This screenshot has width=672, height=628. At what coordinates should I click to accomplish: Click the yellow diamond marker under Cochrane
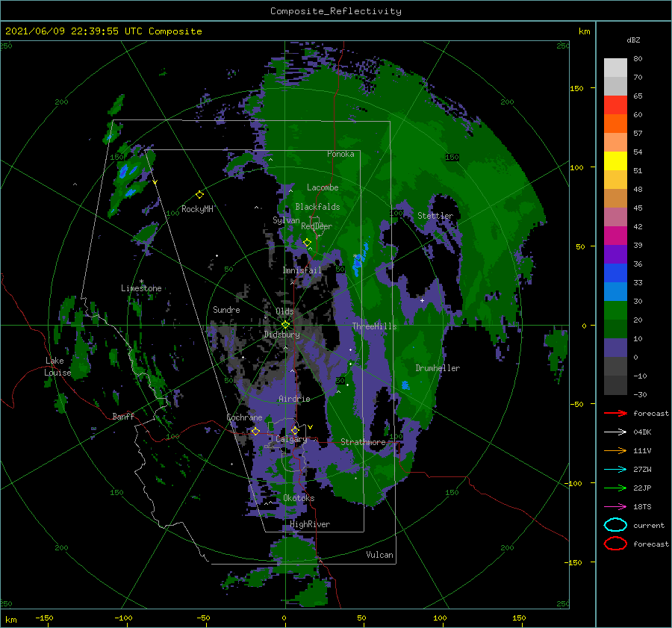255,431
